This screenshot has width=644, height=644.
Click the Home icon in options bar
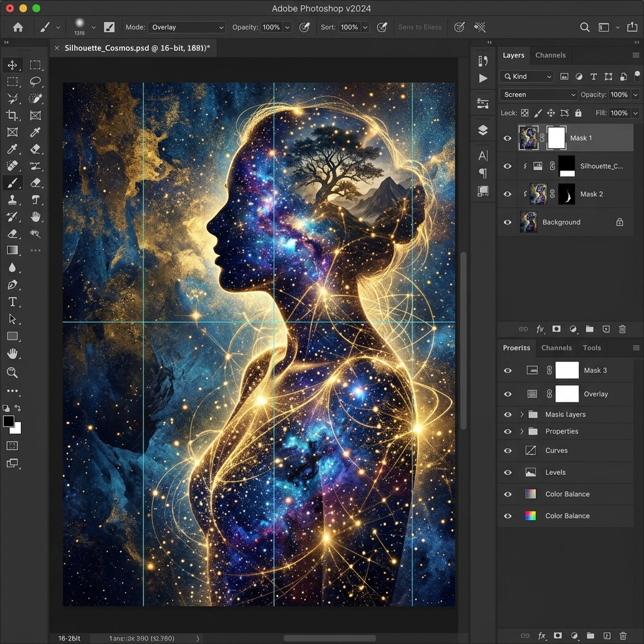click(x=18, y=27)
